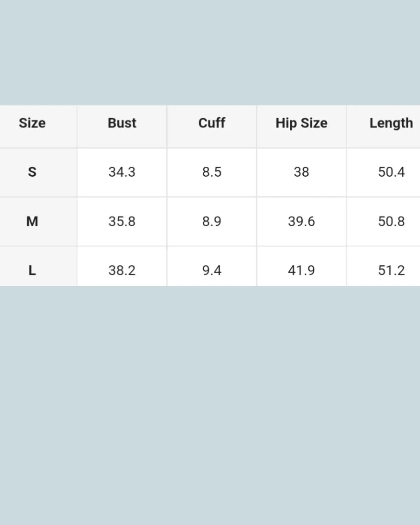Viewport: 420px width, 525px height.
Task: Click the S size row label
Action: 32,172
